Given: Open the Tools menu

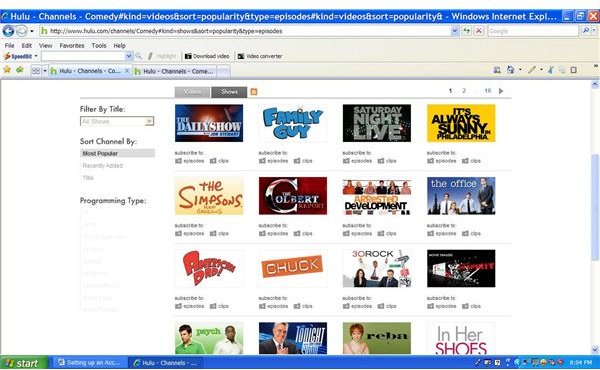Looking at the screenshot, I should pyautogui.click(x=99, y=45).
